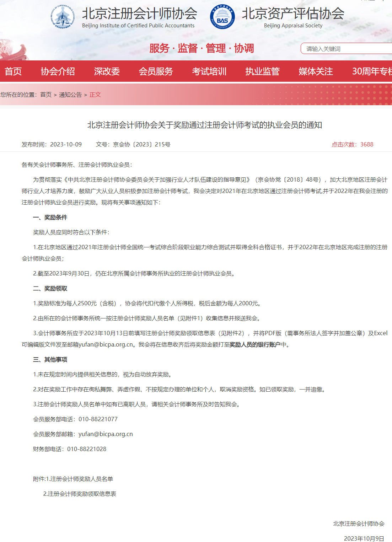392x542 pixels.
Task: Click the 北京注册会计师协会 header title
Action: pyautogui.click(x=140, y=14)
